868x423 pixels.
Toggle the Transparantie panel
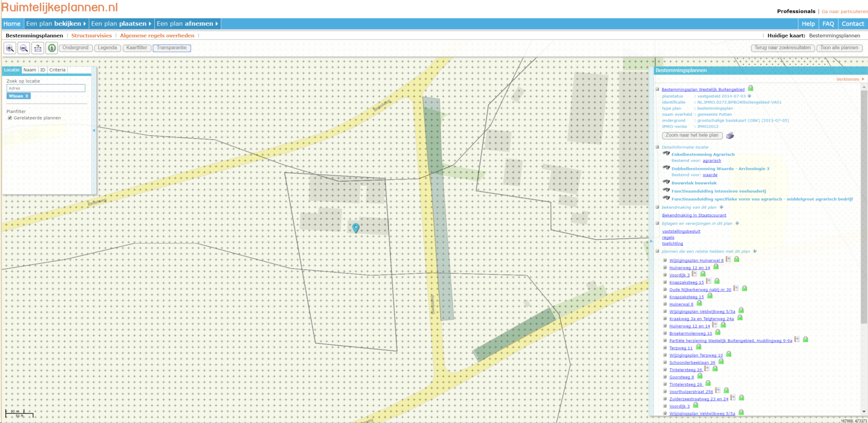coord(172,48)
